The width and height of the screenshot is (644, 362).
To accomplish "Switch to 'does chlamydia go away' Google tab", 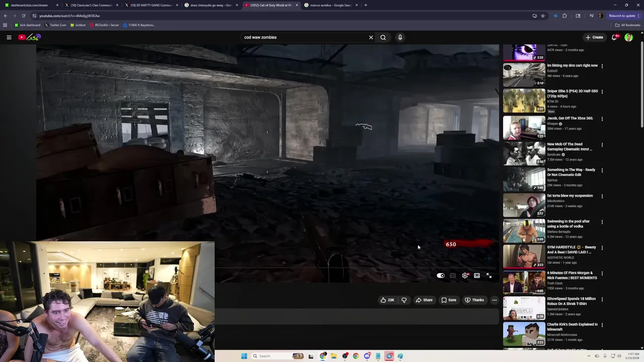I will coord(210,5).
